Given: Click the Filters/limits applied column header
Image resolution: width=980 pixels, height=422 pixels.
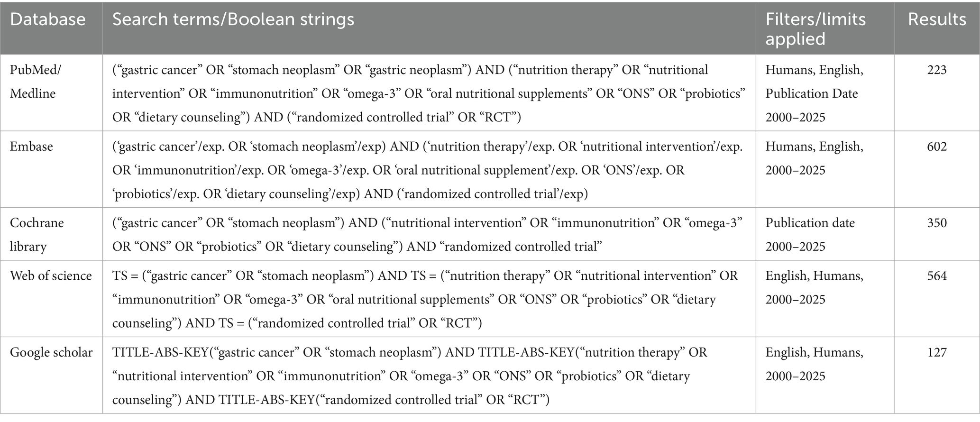Looking at the screenshot, I should point(815,28).
